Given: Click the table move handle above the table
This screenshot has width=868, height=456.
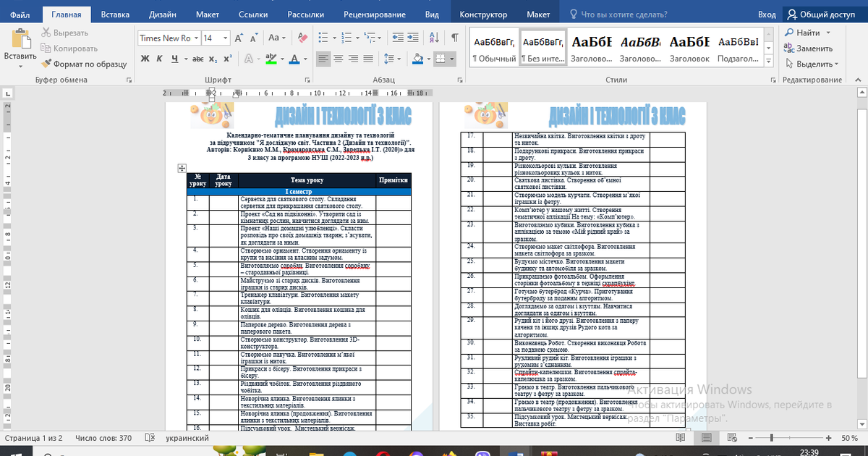Looking at the screenshot, I should (x=182, y=168).
